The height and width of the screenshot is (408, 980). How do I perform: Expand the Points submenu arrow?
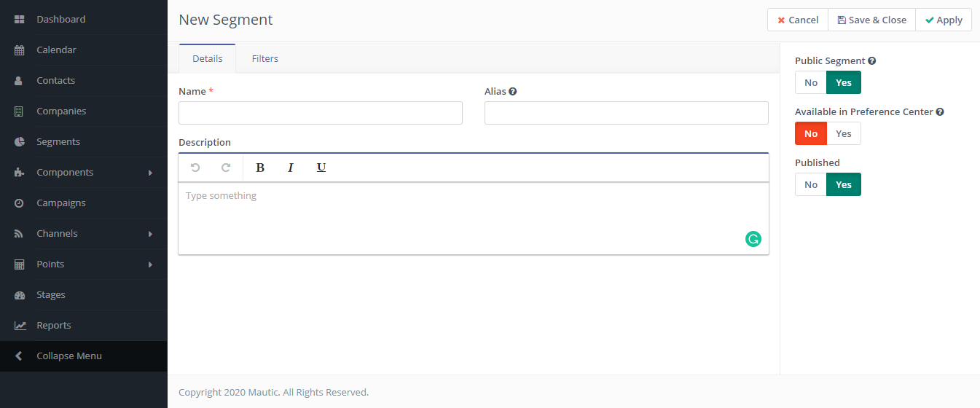(151, 264)
